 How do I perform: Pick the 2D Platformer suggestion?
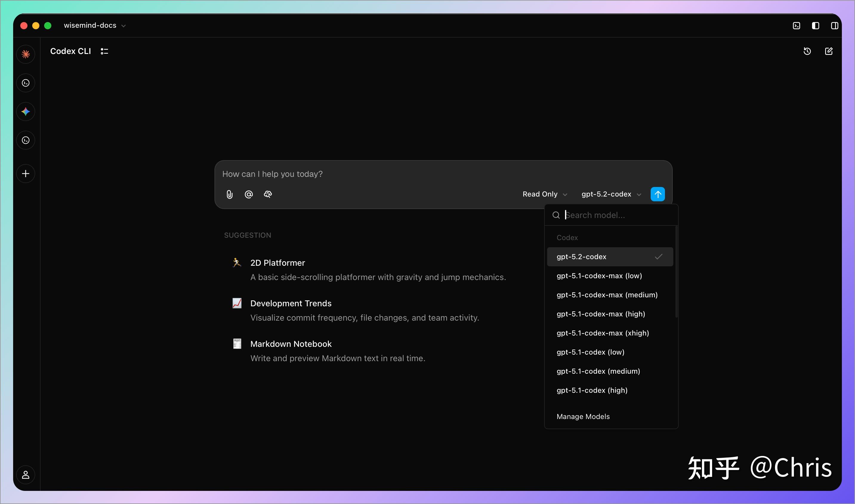point(277,263)
